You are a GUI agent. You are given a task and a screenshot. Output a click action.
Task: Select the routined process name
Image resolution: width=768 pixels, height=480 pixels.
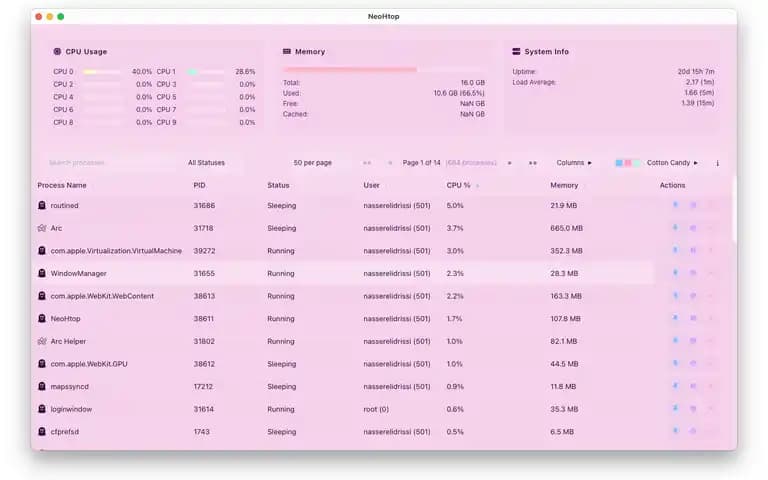[64, 205]
